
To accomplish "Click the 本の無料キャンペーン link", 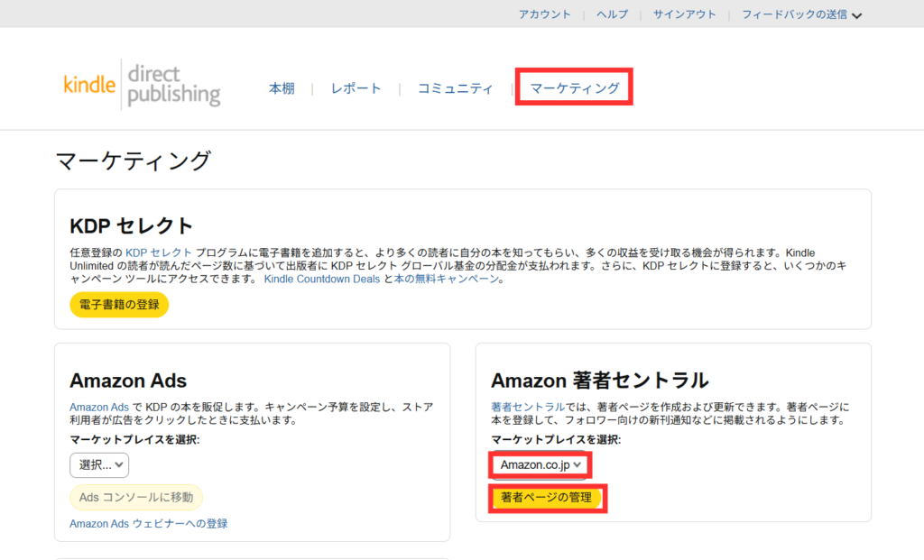I will 447,280.
